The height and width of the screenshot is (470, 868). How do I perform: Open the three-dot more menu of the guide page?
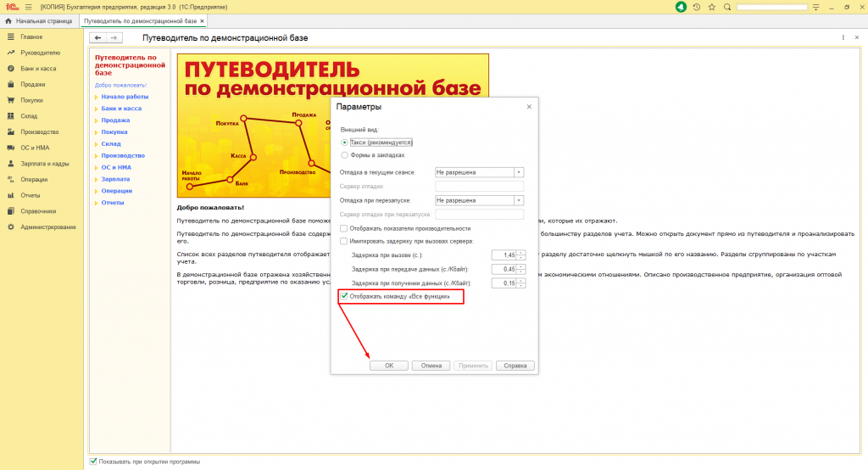coord(843,37)
